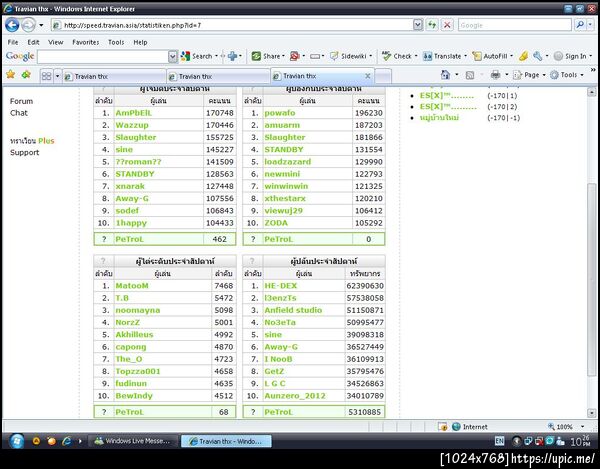Viewport: 600px width, 469px height.
Task: Click the vertical scrollbar thumb
Action: tap(592, 279)
